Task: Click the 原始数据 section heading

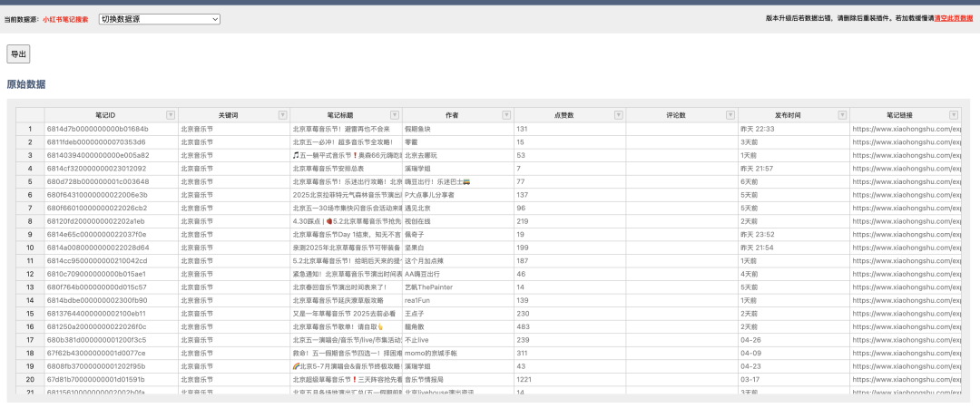Action: tap(26, 84)
